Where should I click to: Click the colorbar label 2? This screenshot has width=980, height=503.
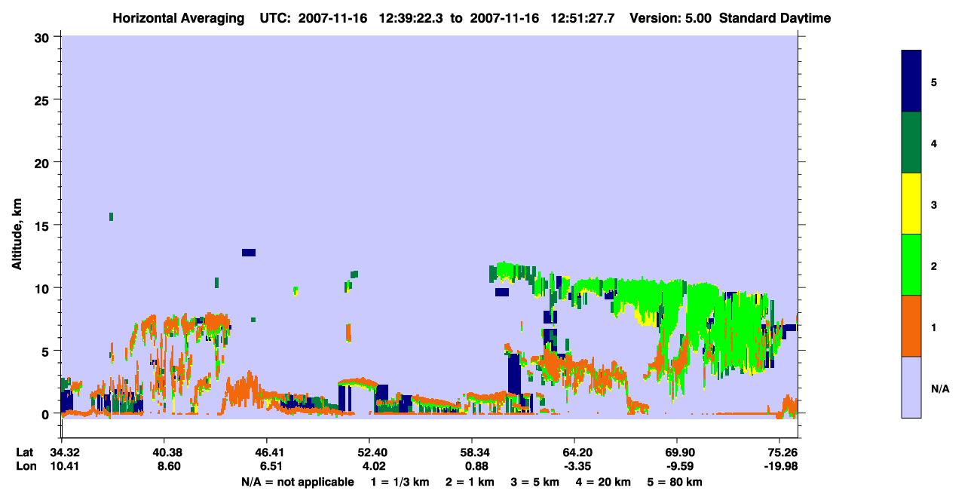934,265
